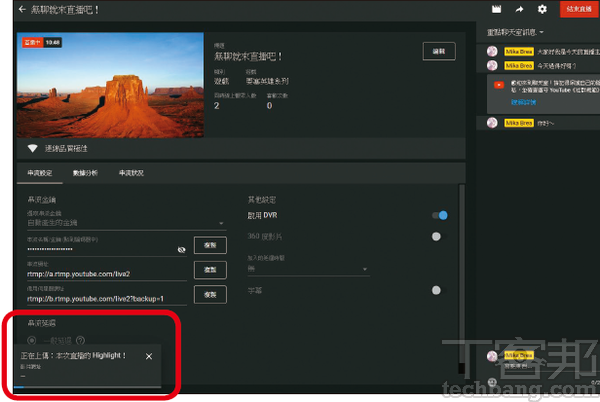Viewport: 600px width, 402px height.
Task: Select the normal latency radio button
Action: [32, 340]
